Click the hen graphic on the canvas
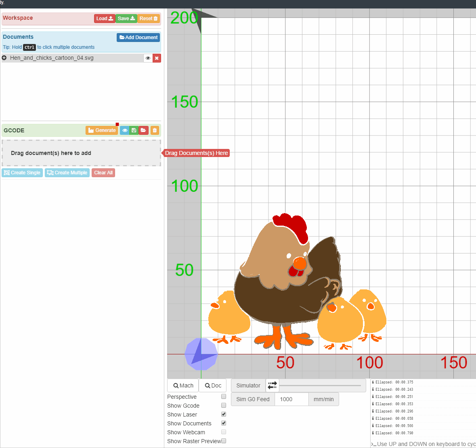The width and height of the screenshot is (476, 448). point(288,282)
